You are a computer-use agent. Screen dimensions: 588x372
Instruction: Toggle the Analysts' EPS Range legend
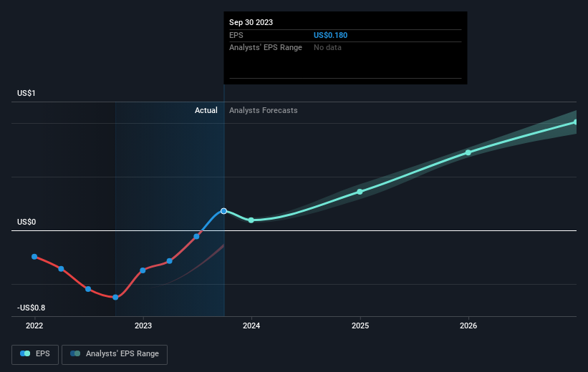pos(115,354)
